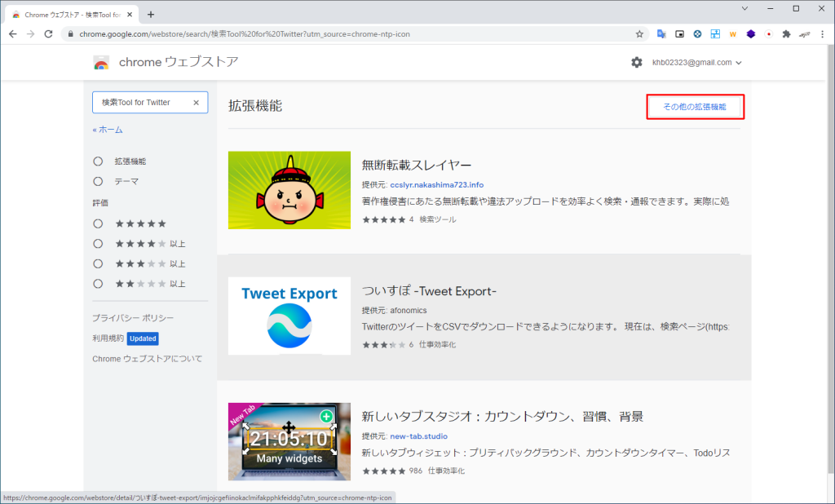
Task: Click the その他の拡張機能 button
Action: 695,107
